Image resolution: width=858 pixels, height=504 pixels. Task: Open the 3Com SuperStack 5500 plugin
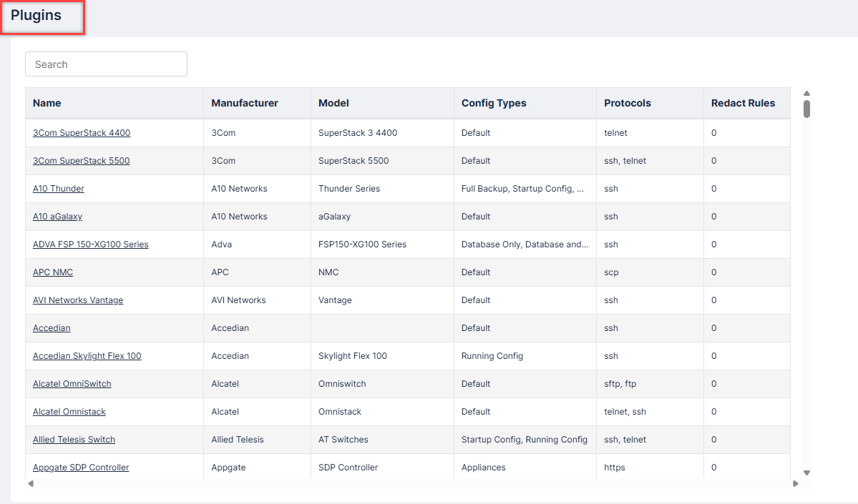(82, 161)
